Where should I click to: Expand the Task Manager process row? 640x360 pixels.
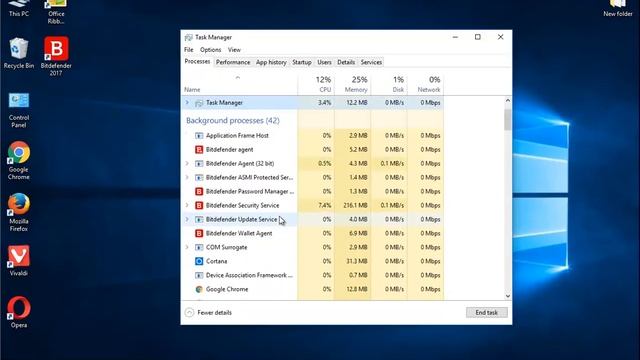coord(187,102)
